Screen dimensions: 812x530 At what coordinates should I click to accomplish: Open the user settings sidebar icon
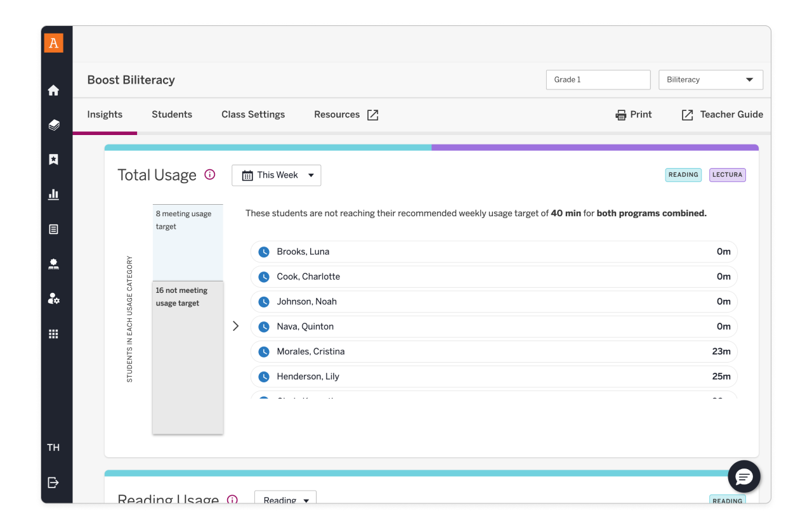click(53, 299)
